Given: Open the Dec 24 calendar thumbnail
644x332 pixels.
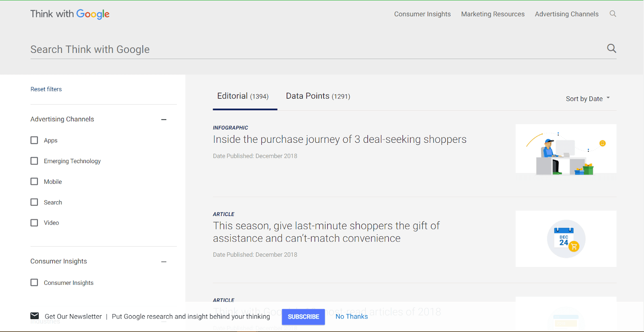Looking at the screenshot, I should click(x=566, y=239).
